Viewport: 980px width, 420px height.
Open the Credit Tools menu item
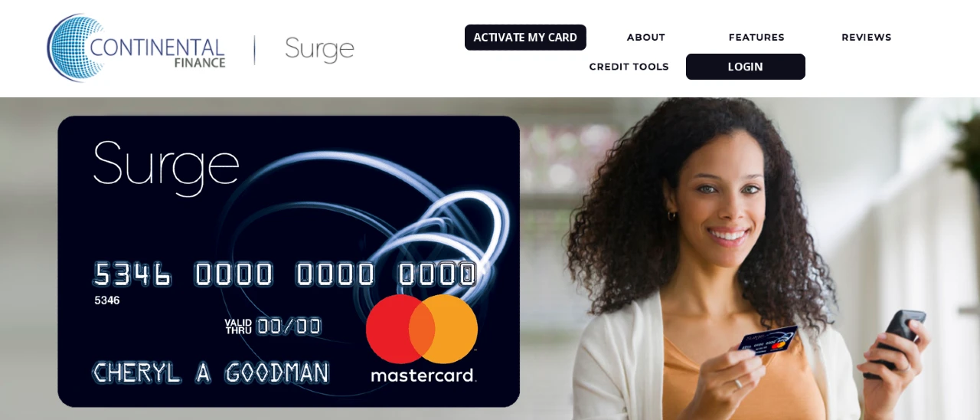pos(629,67)
